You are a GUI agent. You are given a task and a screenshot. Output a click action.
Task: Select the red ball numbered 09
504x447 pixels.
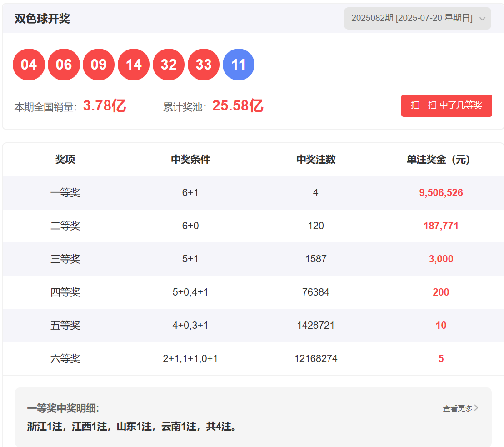coord(99,65)
